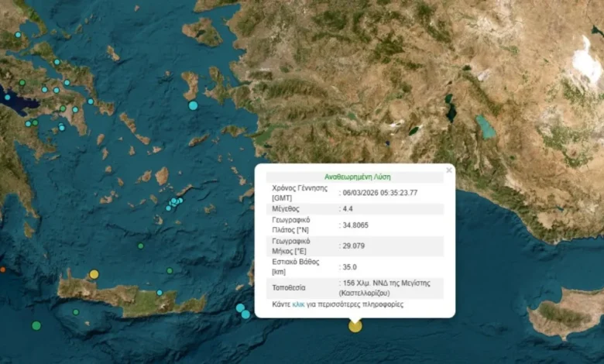Screen dimensions: 604x364
Task: Select the yellow marker on northwest Crete coast
Action: [94, 274]
